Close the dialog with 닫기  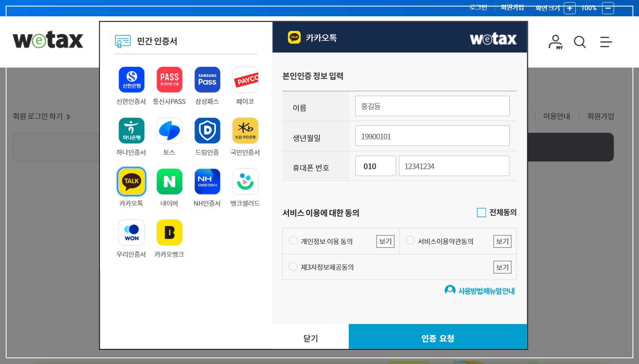pyautogui.click(x=310, y=337)
